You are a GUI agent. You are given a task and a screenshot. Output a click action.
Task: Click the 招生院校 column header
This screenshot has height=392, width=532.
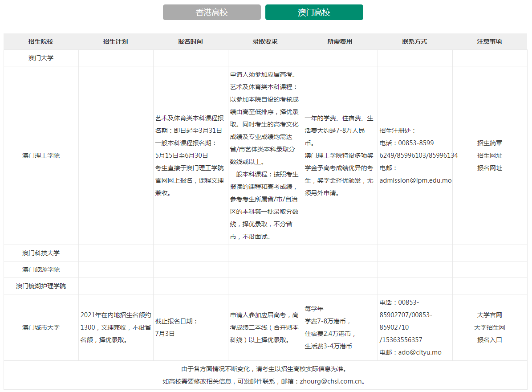pos(41,41)
